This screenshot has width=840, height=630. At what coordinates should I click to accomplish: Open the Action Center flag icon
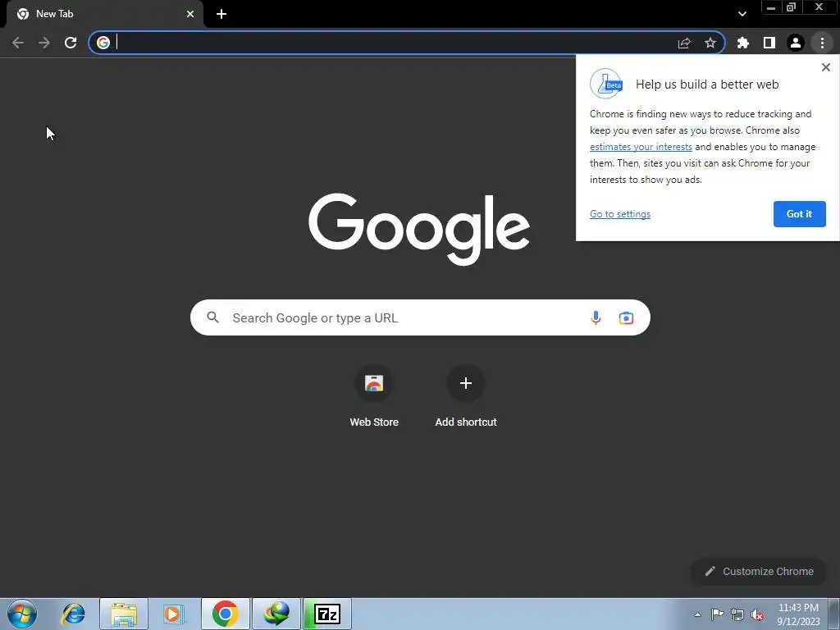click(717, 614)
